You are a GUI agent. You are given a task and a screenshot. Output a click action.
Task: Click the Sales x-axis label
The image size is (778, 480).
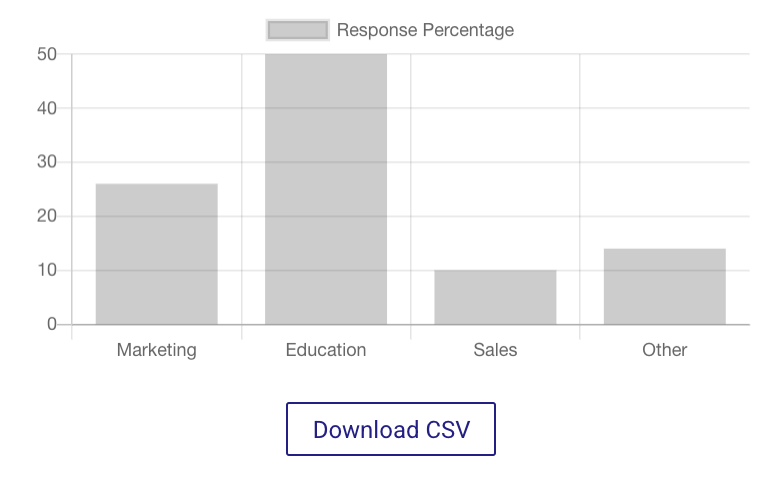click(495, 350)
